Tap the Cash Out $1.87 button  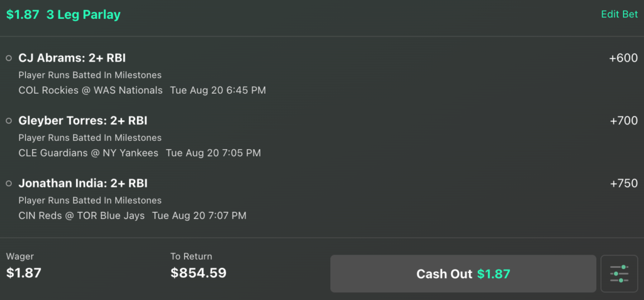(x=464, y=274)
